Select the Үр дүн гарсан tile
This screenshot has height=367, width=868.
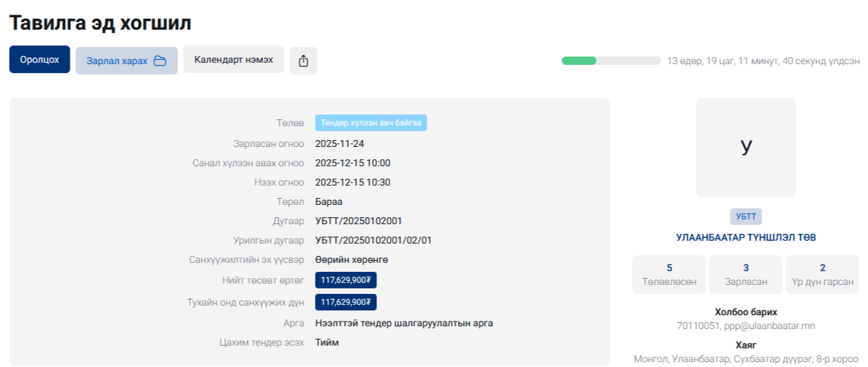point(822,275)
